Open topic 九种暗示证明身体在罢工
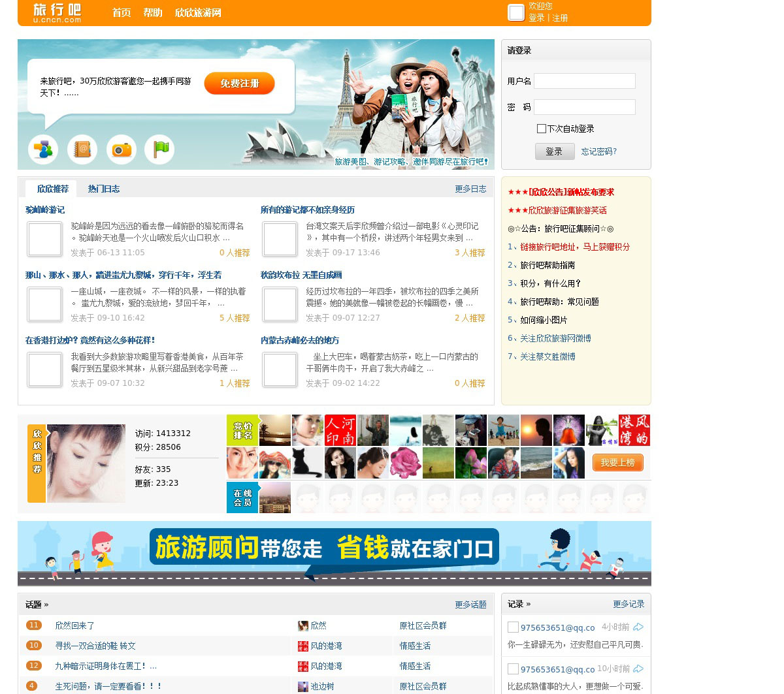 pos(106,666)
